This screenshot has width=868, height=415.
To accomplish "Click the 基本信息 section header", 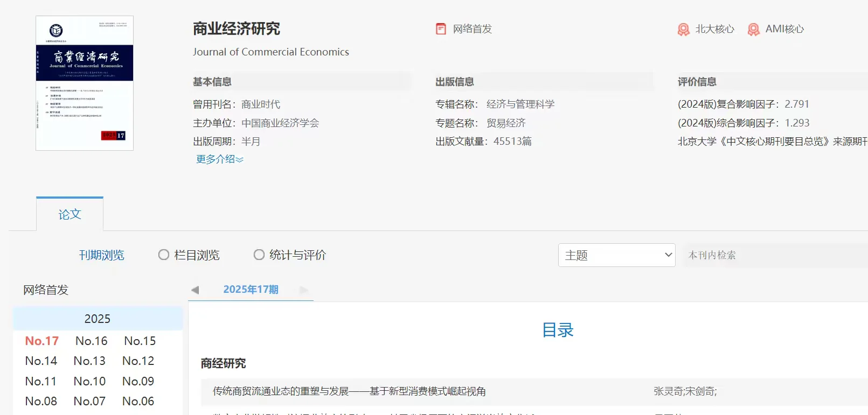I will (212, 82).
